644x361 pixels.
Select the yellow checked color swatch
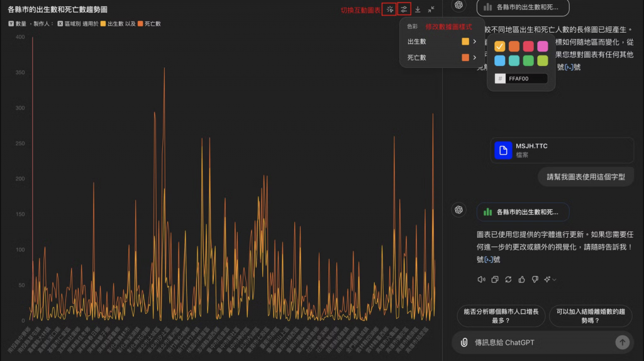point(499,46)
